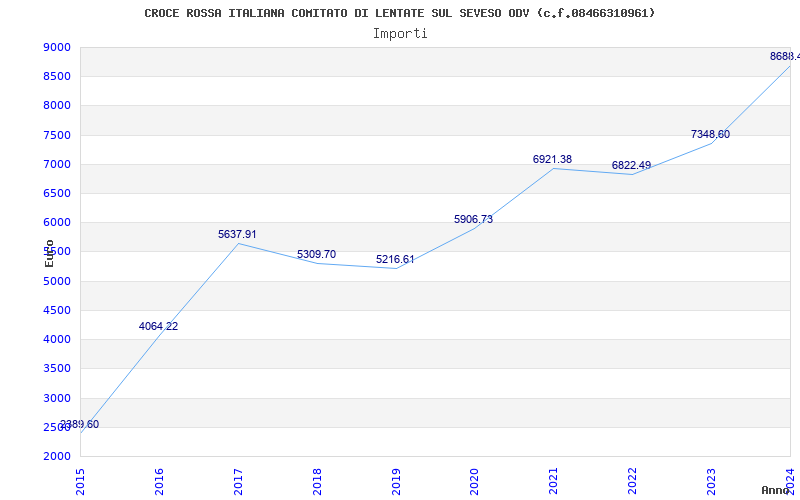The height and width of the screenshot is (500, 800).
Task: Click the y-axis value 4000
Action: click(x=58, y=340)
